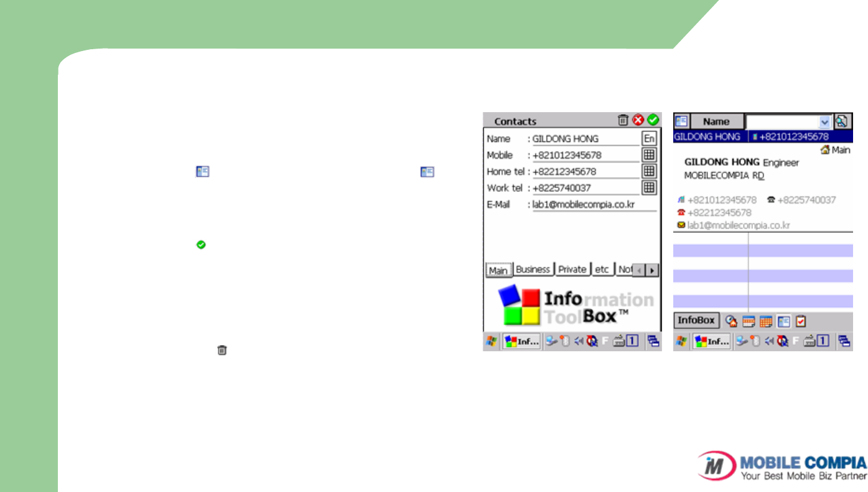This screenshot has width=868, height=492.
Task: Open the InfoBox button
Action: pos(697,321)
